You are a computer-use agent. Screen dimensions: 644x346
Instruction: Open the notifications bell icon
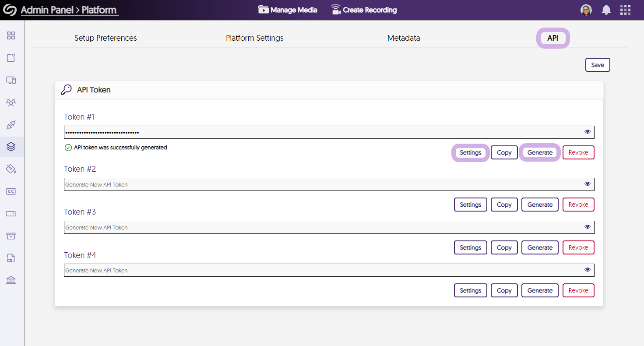point(606,10)
